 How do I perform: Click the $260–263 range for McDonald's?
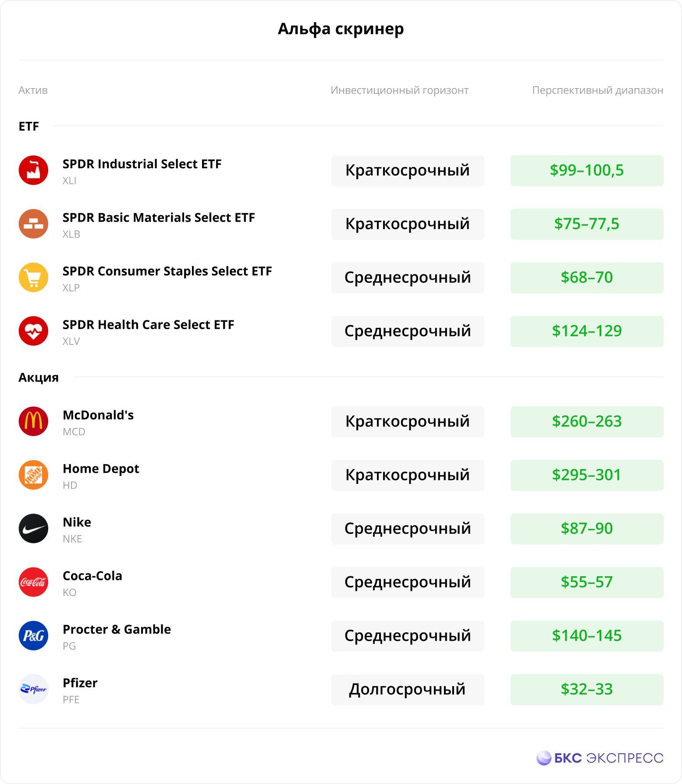point(587,422)
